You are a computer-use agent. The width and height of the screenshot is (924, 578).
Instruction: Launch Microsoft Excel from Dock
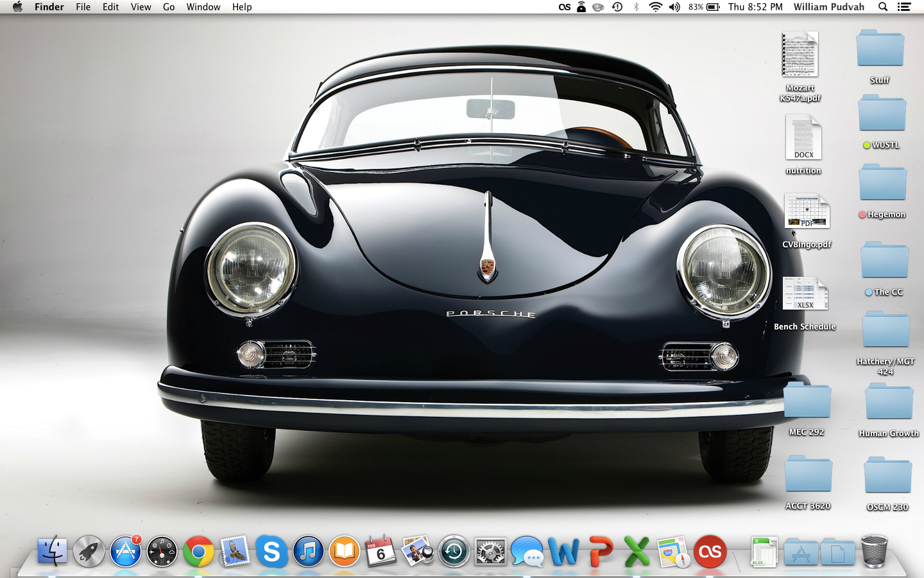pyautogui.click(x=637, y=552)
